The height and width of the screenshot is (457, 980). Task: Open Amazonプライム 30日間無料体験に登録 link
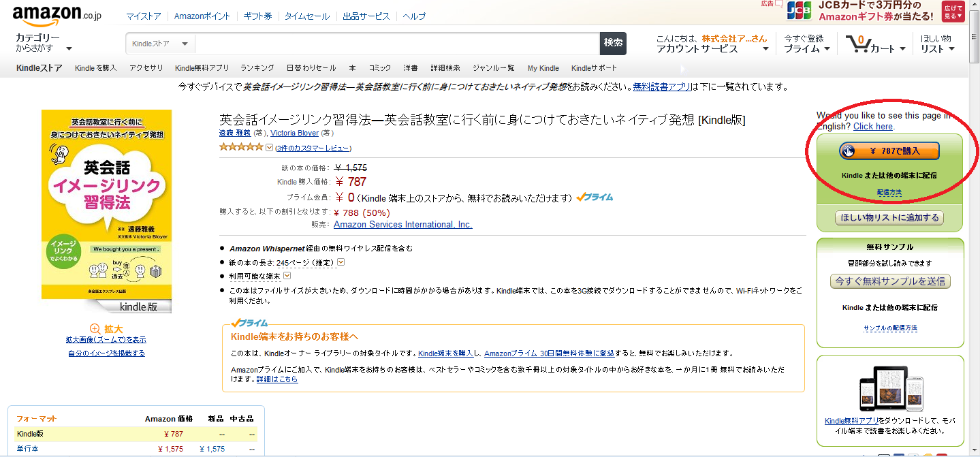(549, 353)
